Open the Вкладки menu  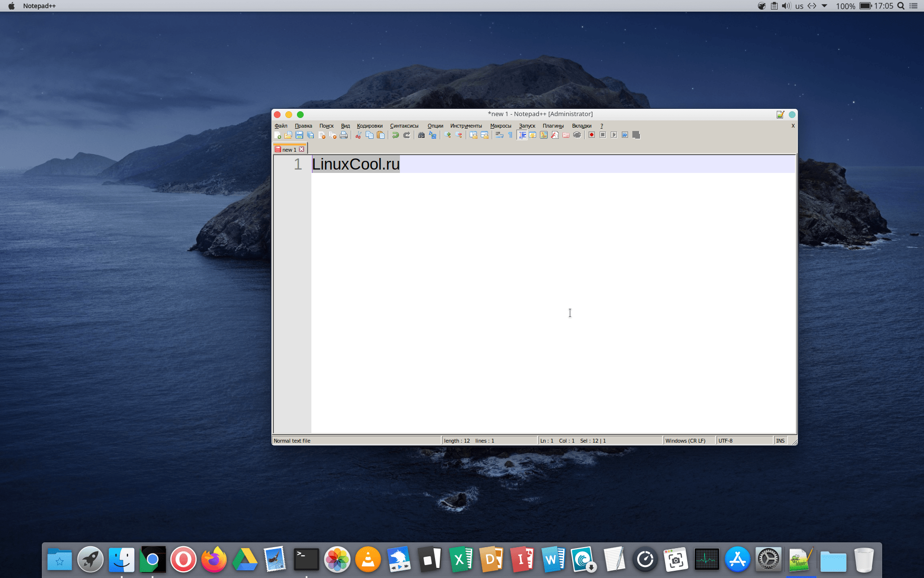click(582, 126)
